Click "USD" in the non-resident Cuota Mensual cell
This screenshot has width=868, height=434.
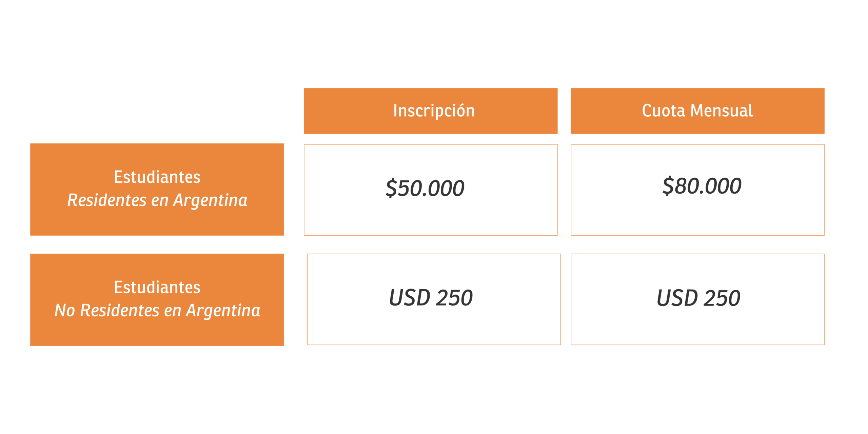pos(677,298)
